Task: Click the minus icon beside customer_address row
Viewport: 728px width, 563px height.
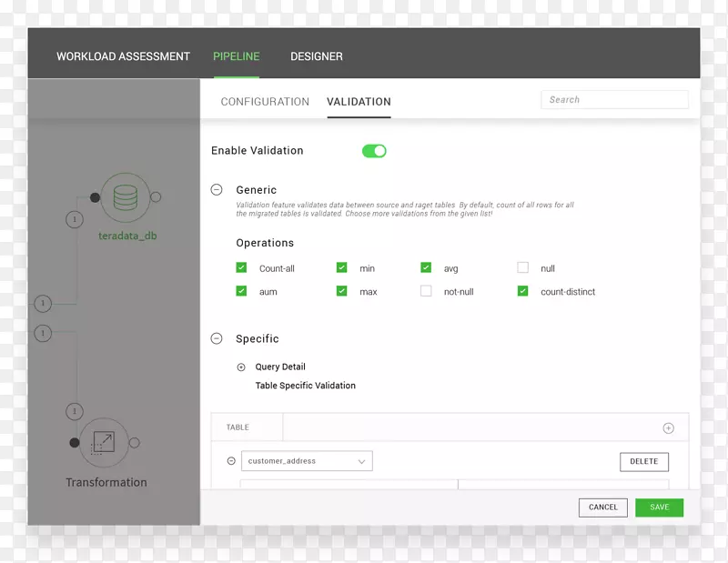Action: click(231, 461)
